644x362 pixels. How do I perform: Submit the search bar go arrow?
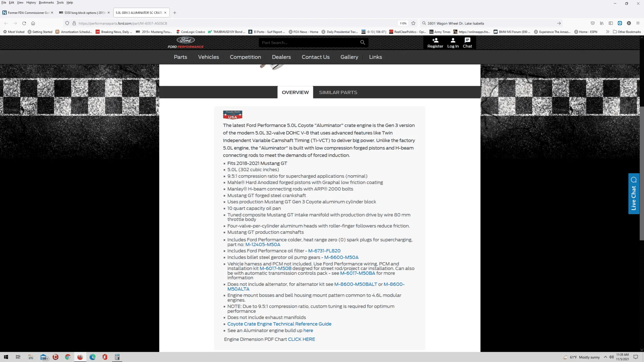(x=559, y=23)
